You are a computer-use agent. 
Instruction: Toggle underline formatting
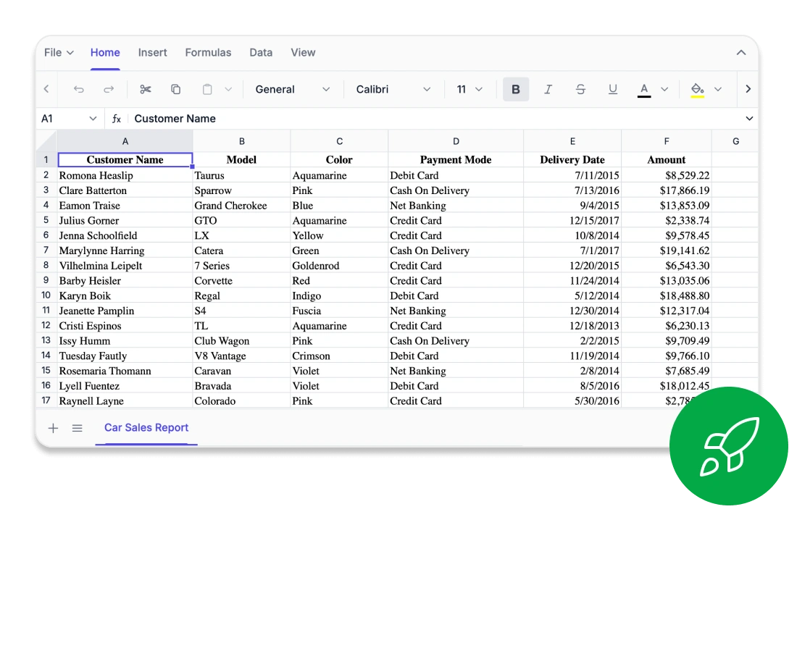point(613,88)
